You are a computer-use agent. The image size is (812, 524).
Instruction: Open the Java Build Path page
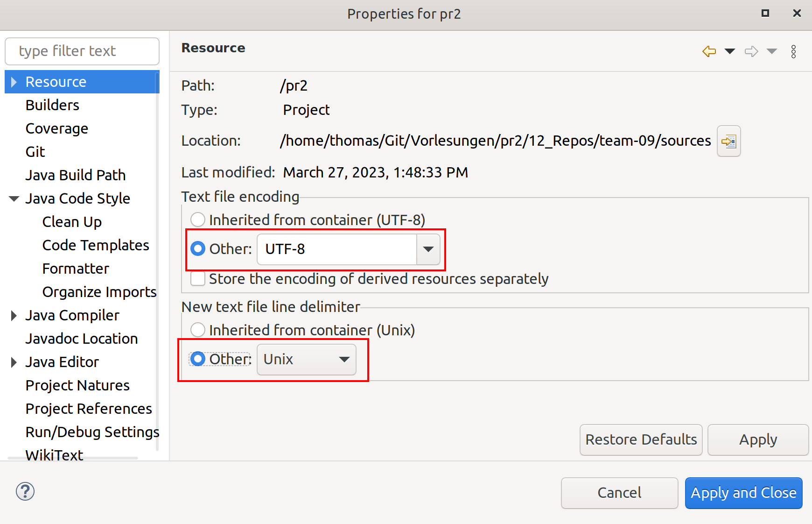click(x=75, y=175)
